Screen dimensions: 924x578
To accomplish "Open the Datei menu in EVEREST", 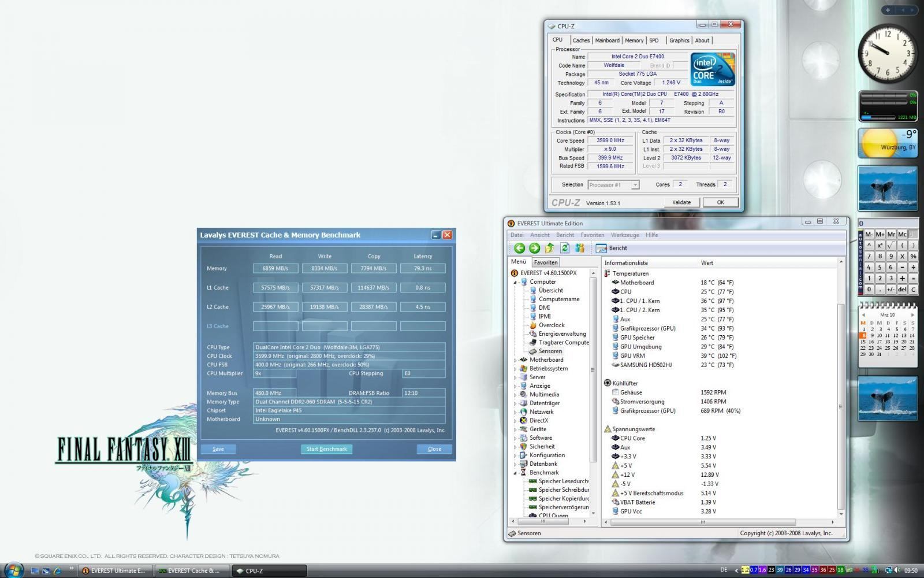I will pyautogui.click(x=517, y=235).
